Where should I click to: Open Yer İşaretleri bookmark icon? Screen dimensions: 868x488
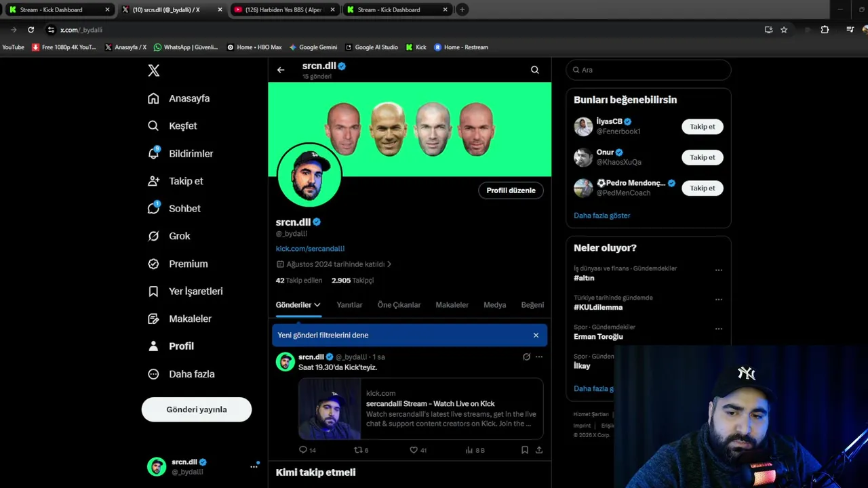(x=154, y=291)
